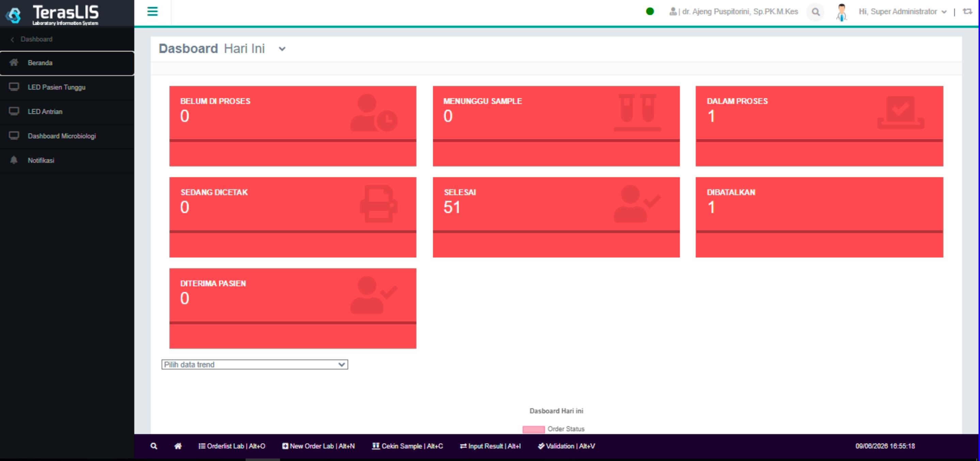
Task: Click the TerasLIS logo icon
Action: click(x=14, y=15)
